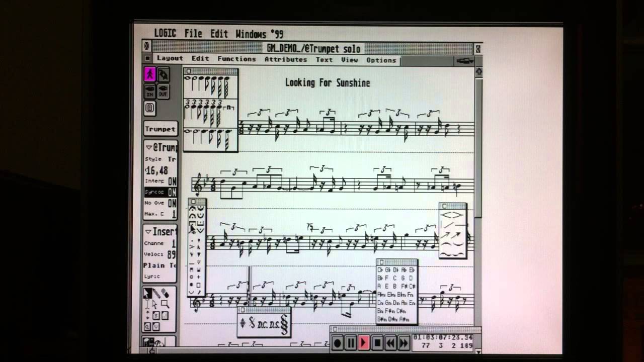Viewport: 644px width, 362px height.
Task: Click the Velocity 89 value
Action: click(171, 255)
